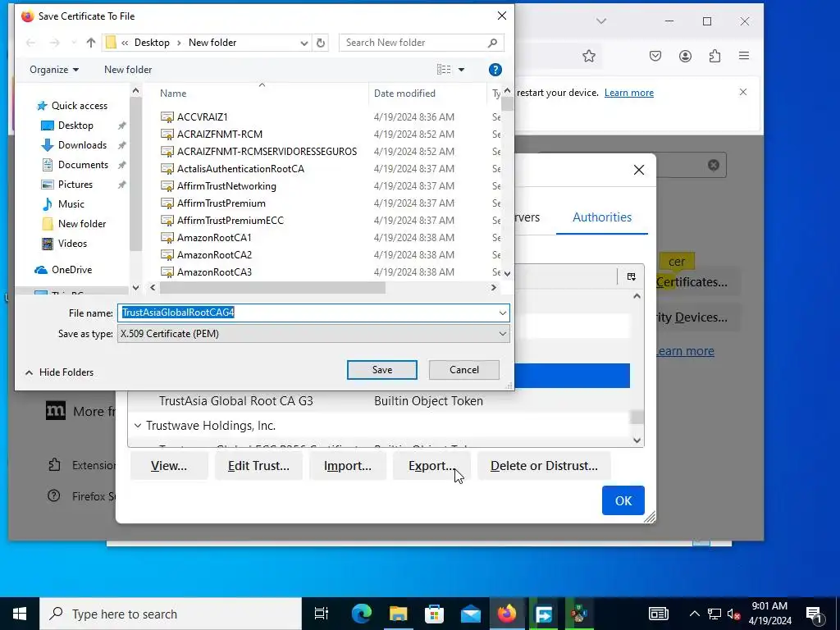Open Documents in the navigation pane
The image size is (840, 630).
[83, 165]
